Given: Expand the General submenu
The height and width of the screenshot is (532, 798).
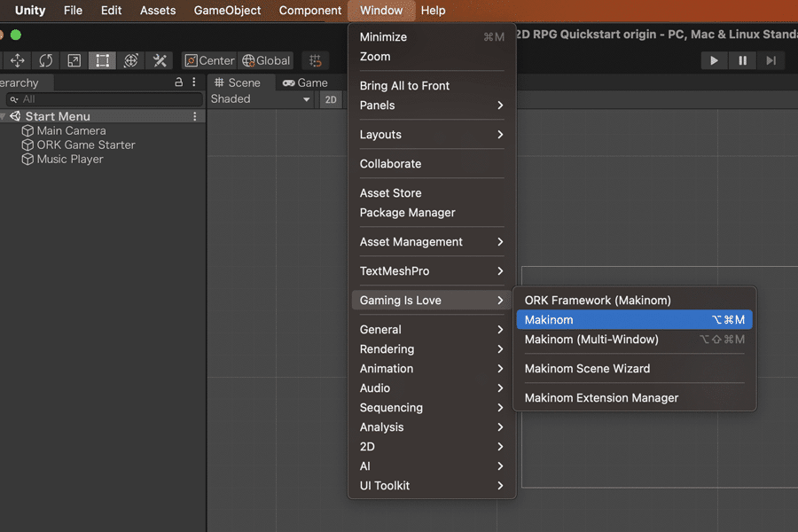Looking at the screenshot, I should (432, 330).
